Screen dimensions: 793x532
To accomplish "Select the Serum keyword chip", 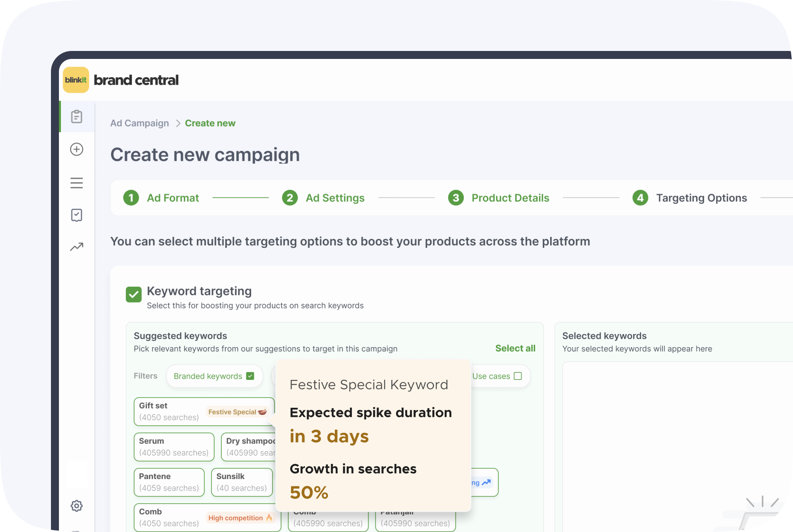I will click(x=174, y=447).
